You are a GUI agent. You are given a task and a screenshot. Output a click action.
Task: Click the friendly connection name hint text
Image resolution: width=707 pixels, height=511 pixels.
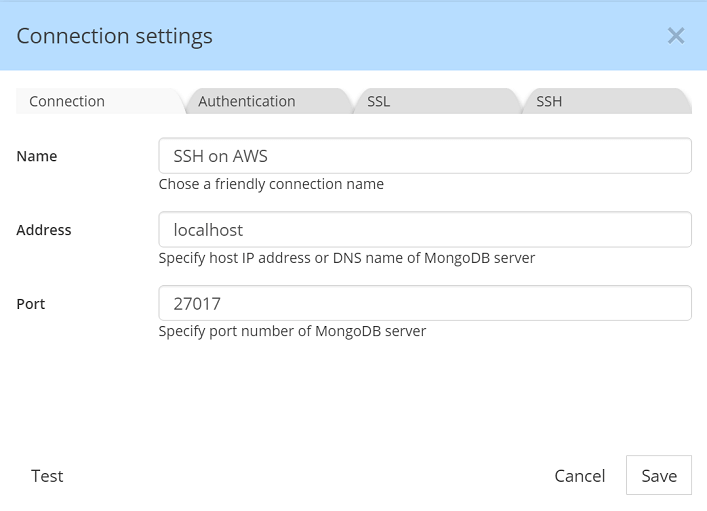(x=271, y=184)
